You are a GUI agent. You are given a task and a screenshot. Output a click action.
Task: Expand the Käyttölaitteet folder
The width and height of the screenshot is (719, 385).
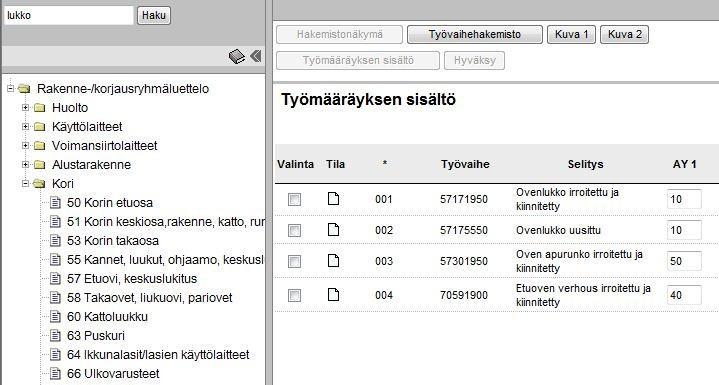(26, 126)
